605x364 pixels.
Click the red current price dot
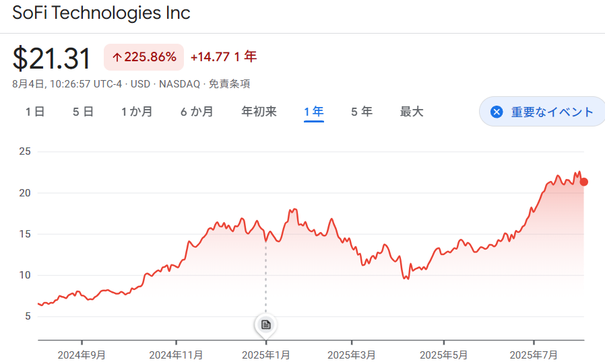(584, 182)
